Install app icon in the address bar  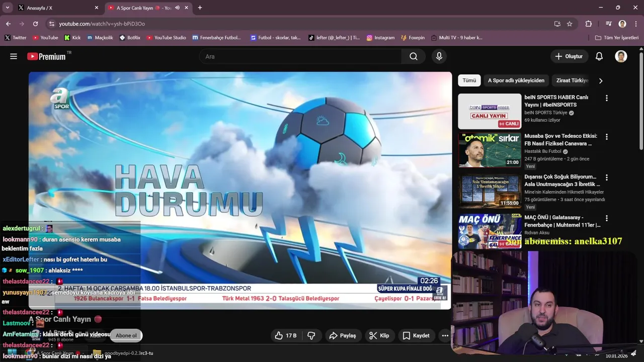point(557,24)
